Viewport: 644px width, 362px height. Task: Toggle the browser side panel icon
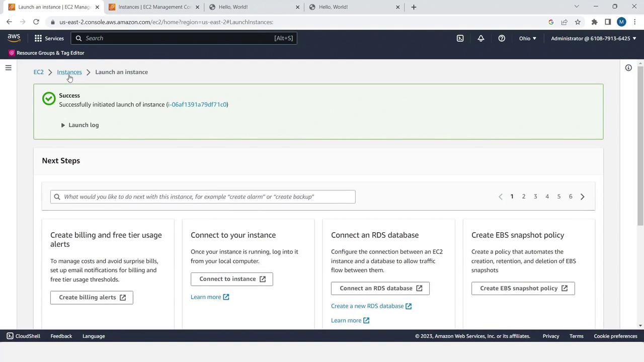click(608, 22)
